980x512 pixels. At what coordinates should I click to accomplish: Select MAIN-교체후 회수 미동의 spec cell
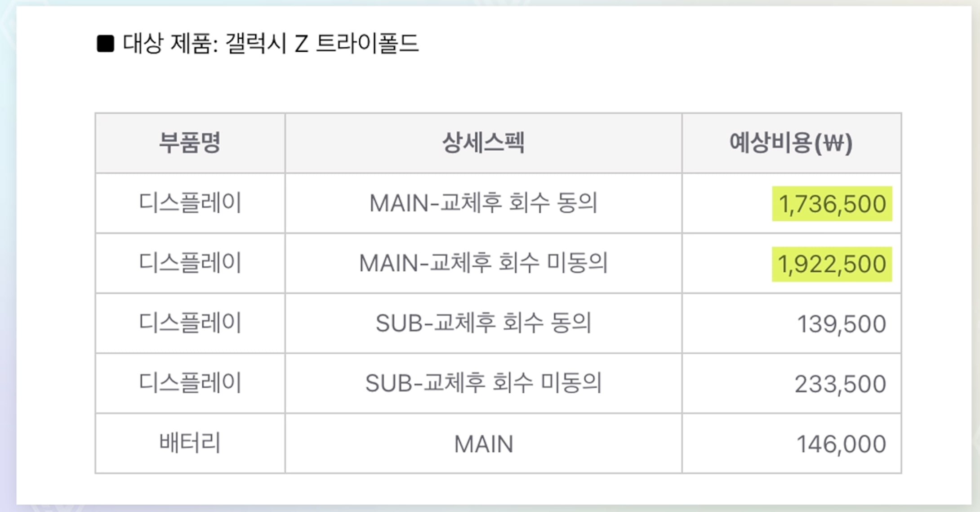pyautogui.click(x=483, y=263)
